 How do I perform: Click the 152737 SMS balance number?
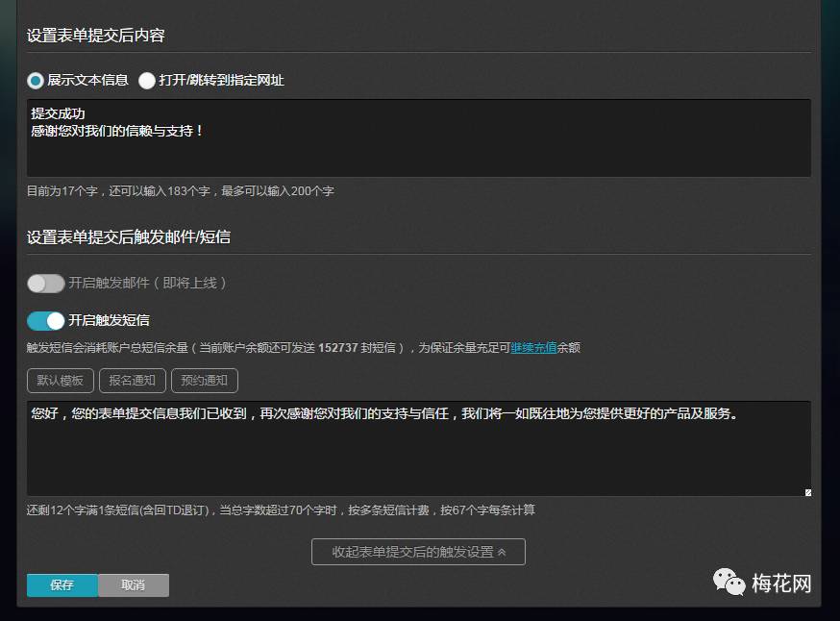[337, 348]
